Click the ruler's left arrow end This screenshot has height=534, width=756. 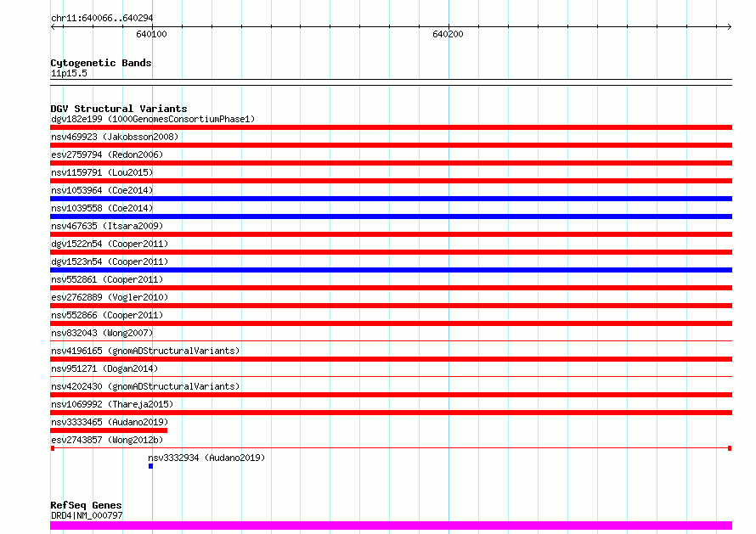point(53,26)
